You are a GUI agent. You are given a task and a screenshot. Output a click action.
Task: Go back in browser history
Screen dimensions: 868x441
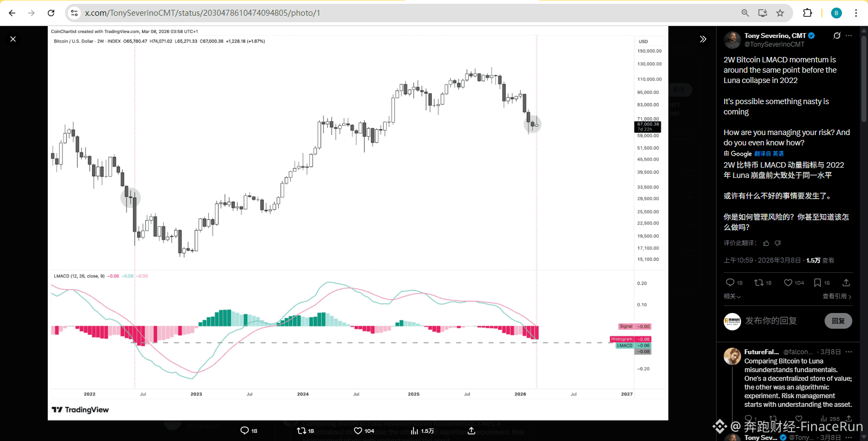12,13
